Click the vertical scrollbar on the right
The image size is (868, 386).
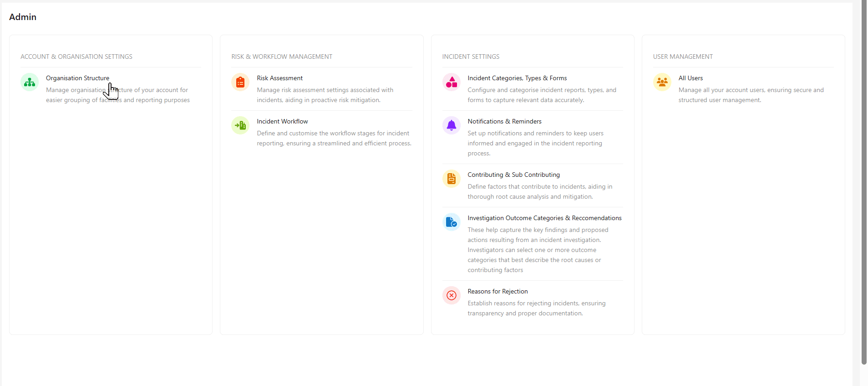[863, 182]
